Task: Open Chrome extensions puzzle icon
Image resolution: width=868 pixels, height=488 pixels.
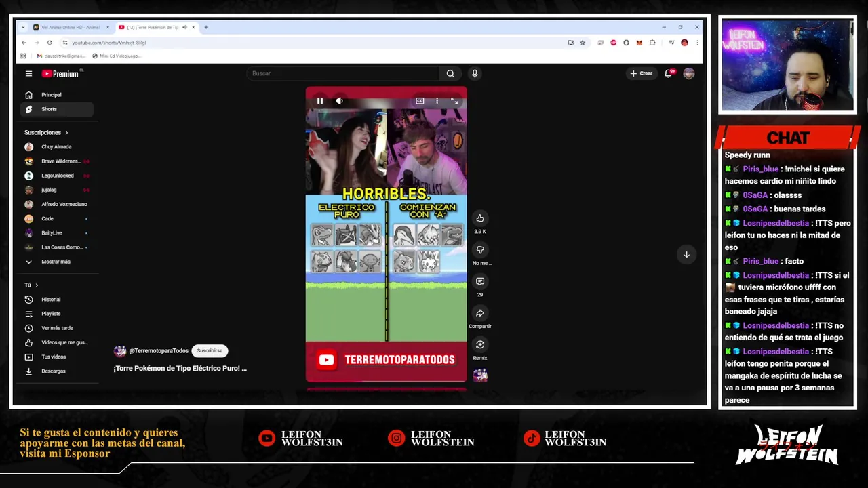Action: 652,43
